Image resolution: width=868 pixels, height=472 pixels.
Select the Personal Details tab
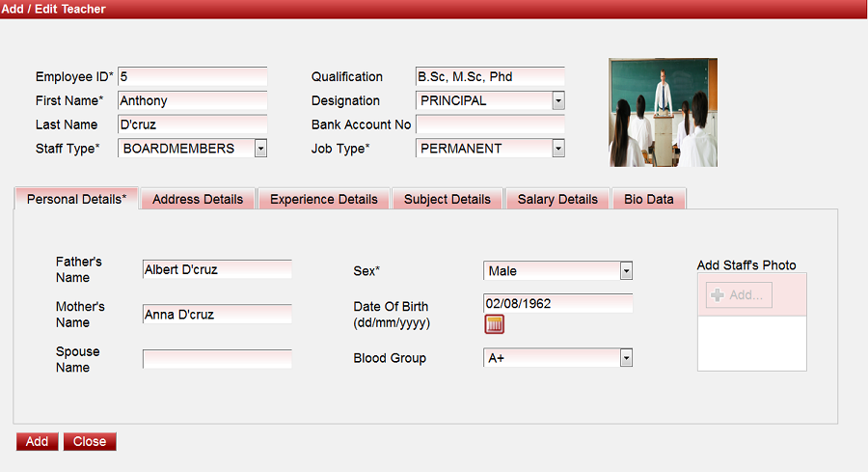[76, 199]
